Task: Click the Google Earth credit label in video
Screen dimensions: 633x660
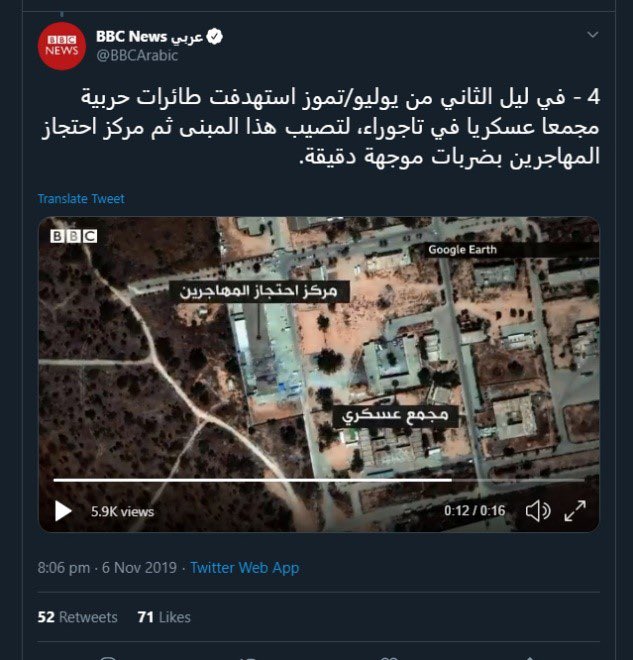Action: 463,250
